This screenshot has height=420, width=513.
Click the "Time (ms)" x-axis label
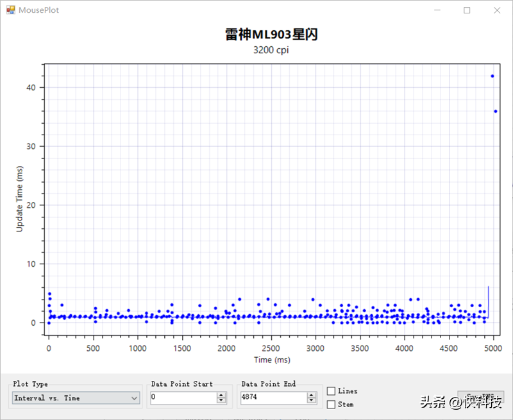[272, 360]
